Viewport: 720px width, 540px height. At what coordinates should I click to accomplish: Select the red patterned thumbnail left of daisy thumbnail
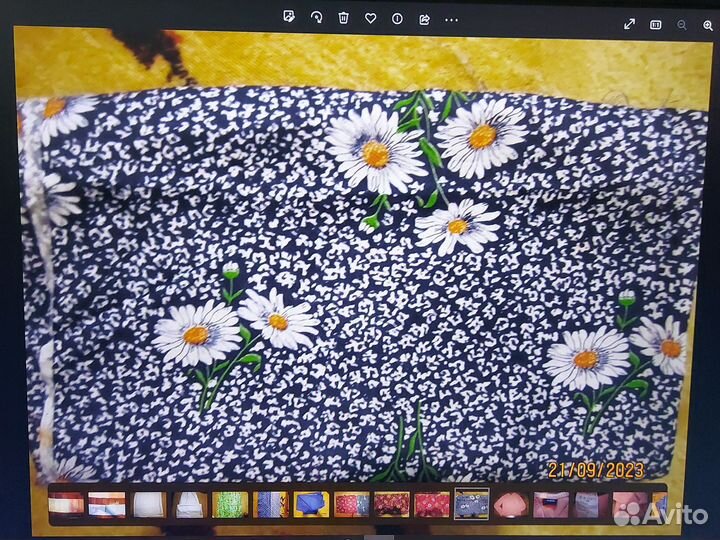point(431,504)
